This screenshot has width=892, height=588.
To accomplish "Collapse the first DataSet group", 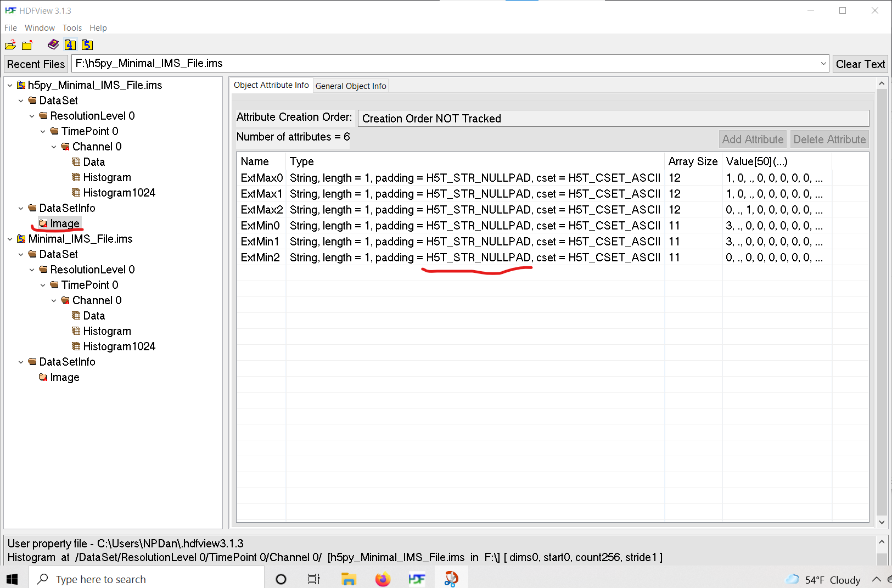I will click(21, 100).
